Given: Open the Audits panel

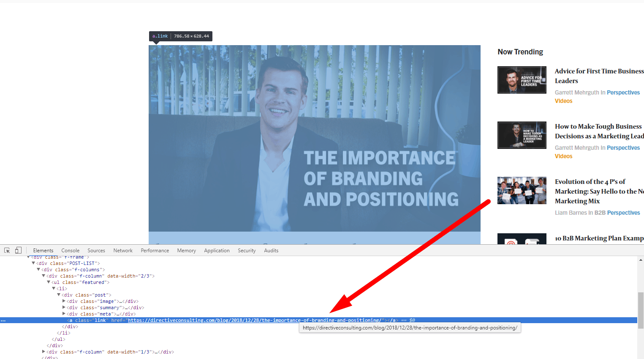Looking at the screenshot, I should point(271,250).
